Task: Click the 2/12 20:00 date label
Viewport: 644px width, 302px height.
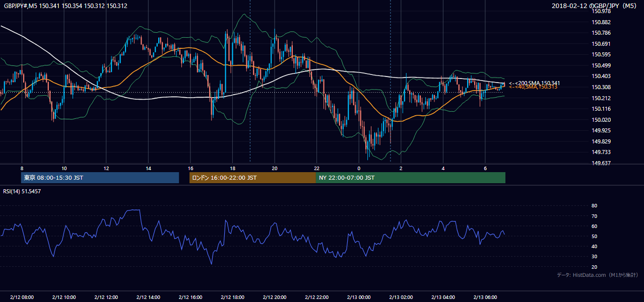Action: [275, 297]
